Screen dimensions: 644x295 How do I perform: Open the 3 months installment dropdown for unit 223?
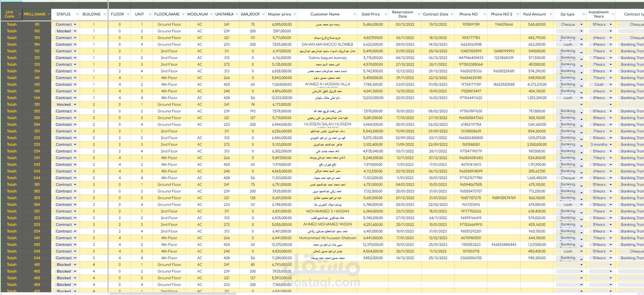click(x=610, y=145)
